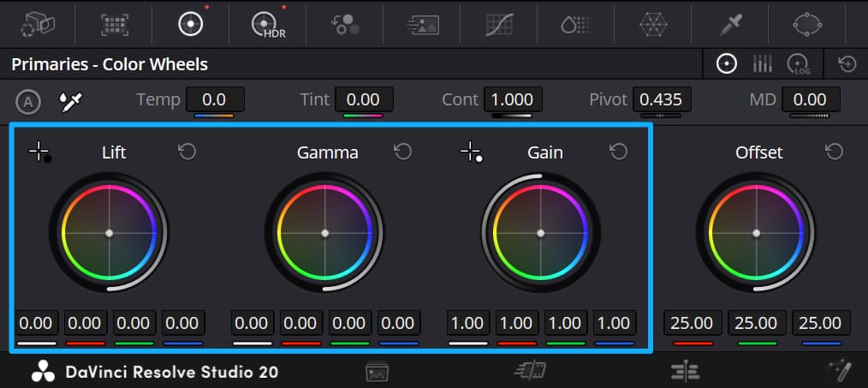Pick the white balance eyedropper
Screen dimensions: 868x388
coord(71,102)
